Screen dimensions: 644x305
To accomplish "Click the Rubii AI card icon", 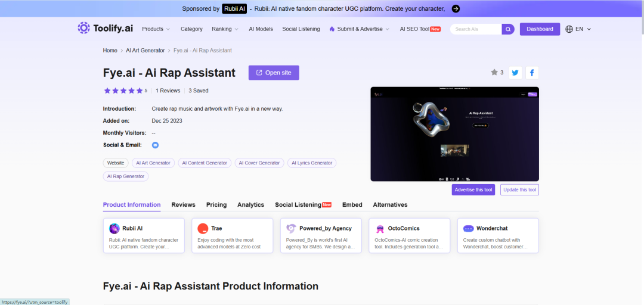I will pyautogui.click(x=114, y=228).
